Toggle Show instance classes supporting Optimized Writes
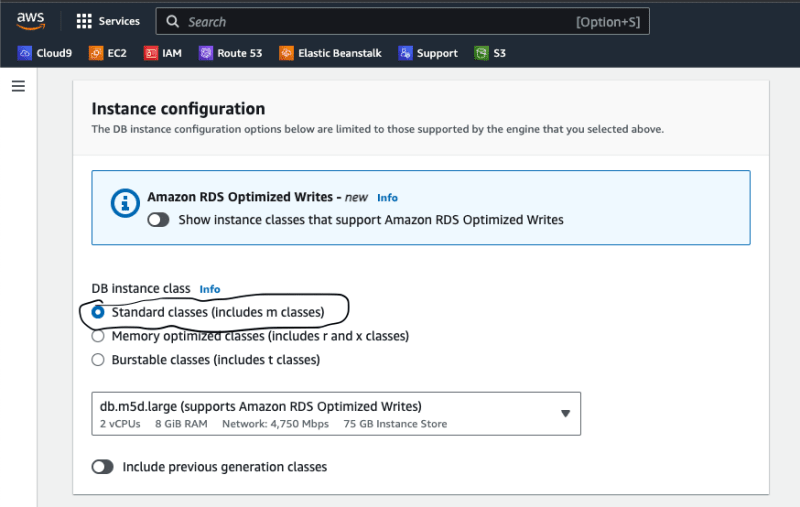800x507 pixels. [158, 220]
